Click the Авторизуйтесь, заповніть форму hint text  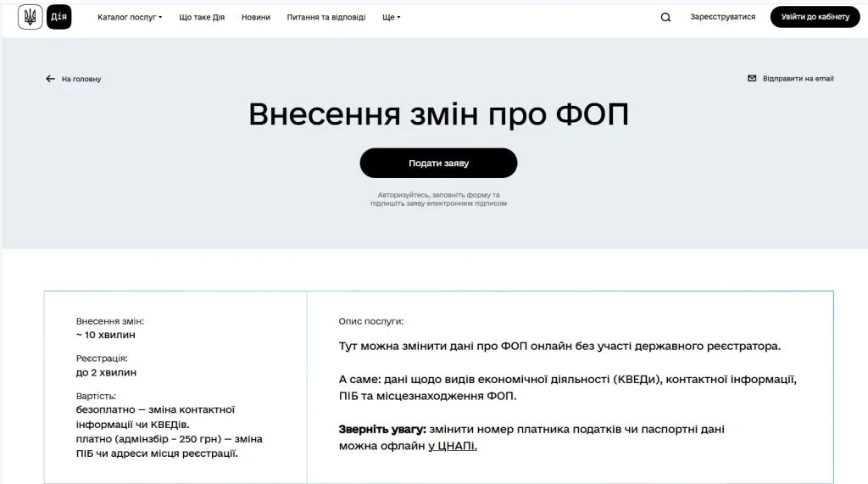[x=438, y=199]
